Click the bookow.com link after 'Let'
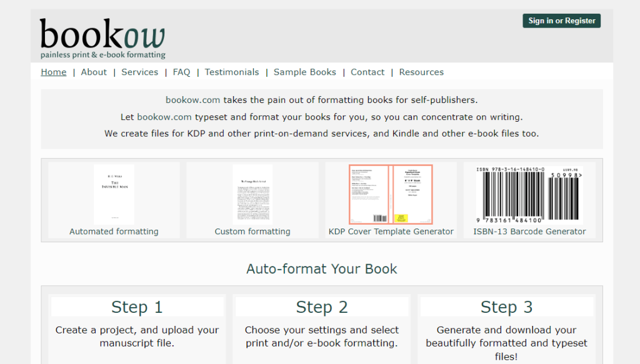This screenshot has height=364, width=640. click(x=164, y=117)
